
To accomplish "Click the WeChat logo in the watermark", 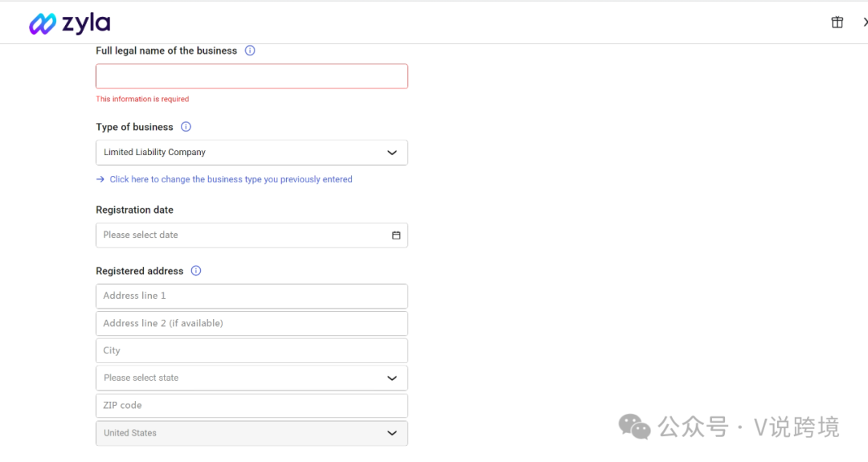I will (x=634, y=427).
